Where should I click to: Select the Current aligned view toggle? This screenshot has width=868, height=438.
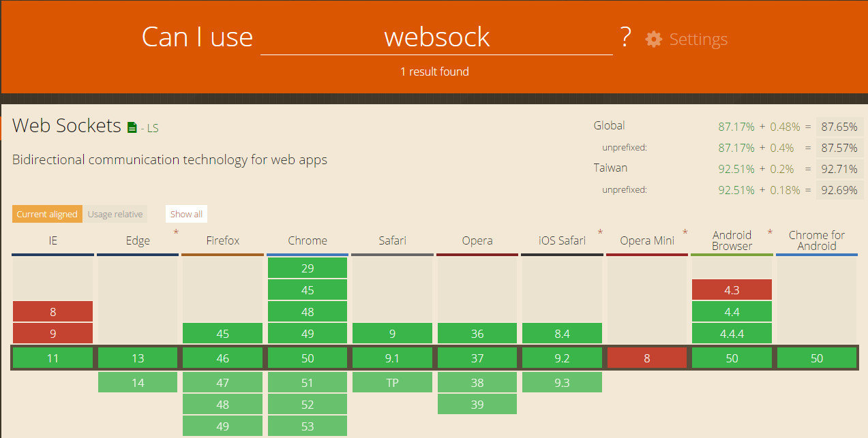click(47, 214)
